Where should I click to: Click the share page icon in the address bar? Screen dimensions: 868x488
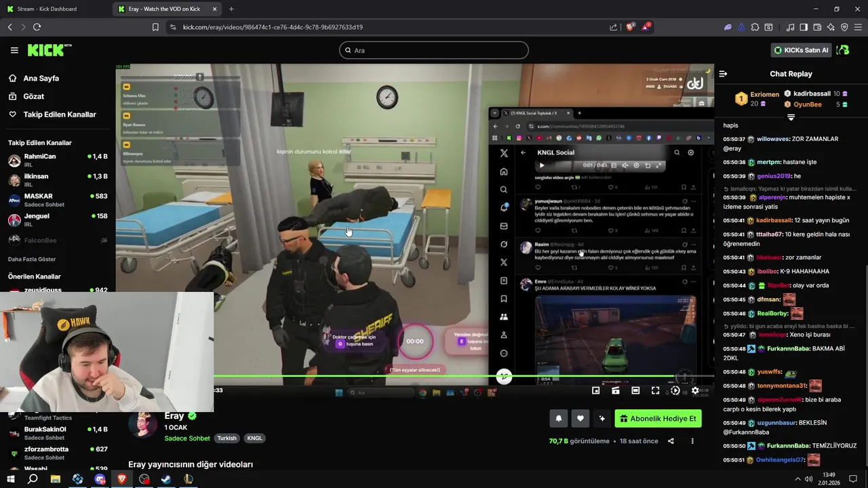point(614,27)
